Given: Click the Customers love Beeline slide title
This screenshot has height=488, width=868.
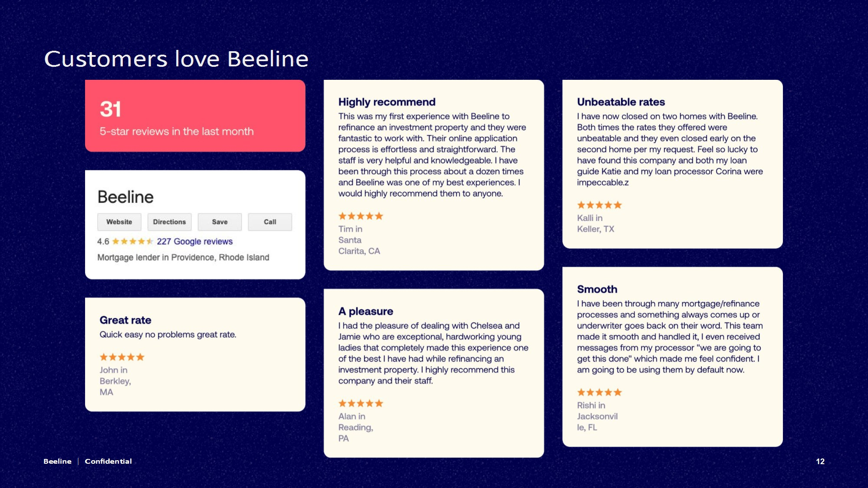Looking at the screenshot, I should (176, 59).
